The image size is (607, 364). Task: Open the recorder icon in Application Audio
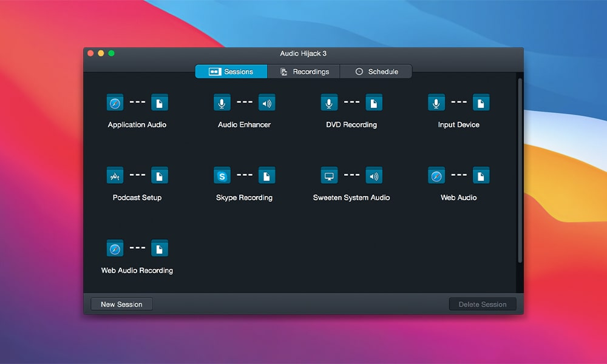tap(160, 103)
